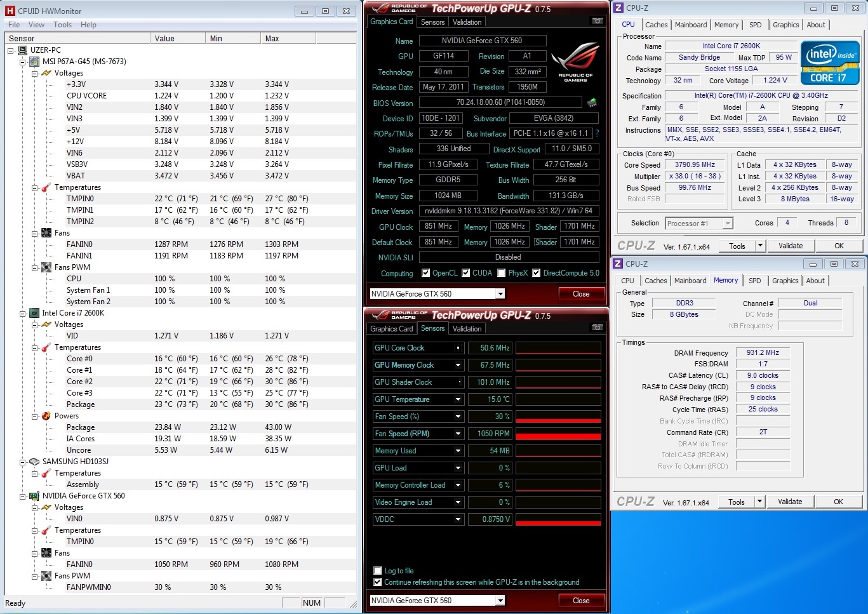The height and width of the screenshot is (614, 868).
Task: Click the BIOS Version text field
Action: click(500, 102)
